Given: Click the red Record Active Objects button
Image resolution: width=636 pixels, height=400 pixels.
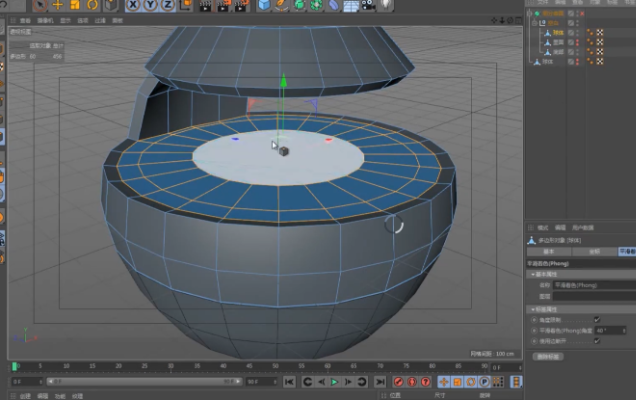Looking at the screenshot, I should (398, 381).
